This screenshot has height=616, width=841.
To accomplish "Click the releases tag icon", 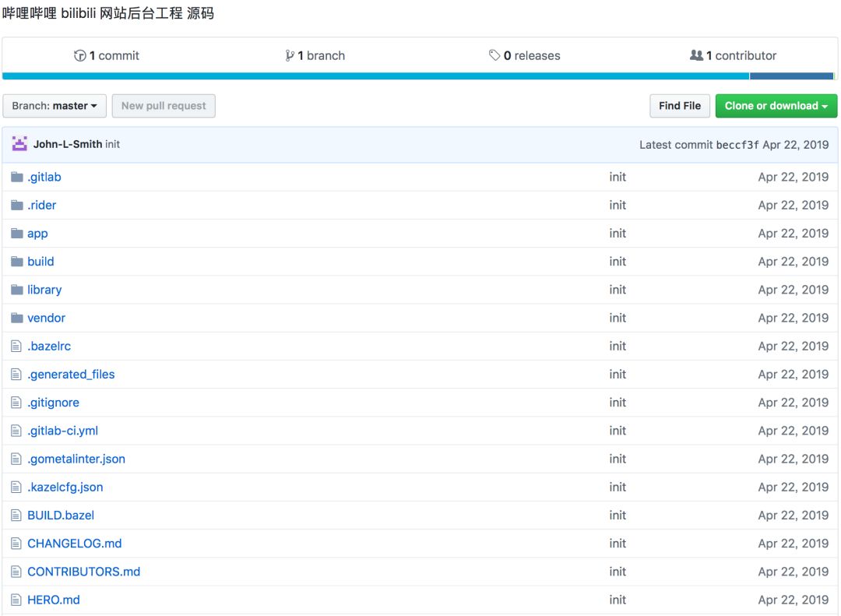I will tap(494, 55).
